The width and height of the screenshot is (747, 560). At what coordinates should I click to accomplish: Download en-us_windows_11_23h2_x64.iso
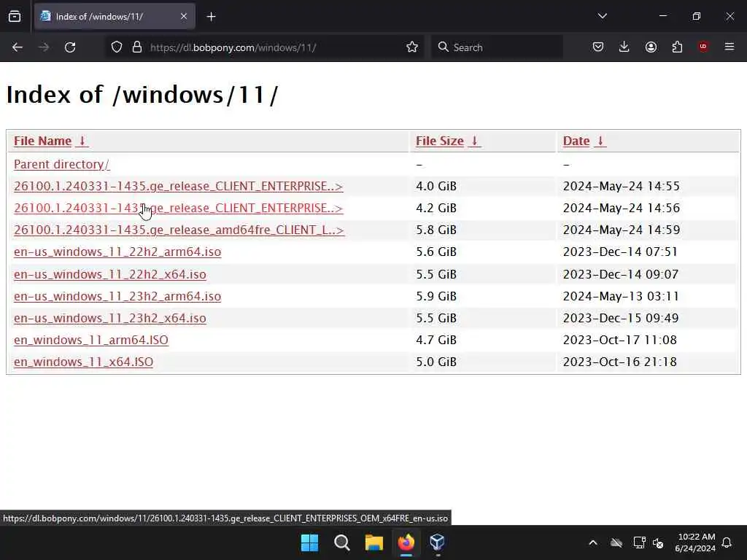[x=110, y=318]
